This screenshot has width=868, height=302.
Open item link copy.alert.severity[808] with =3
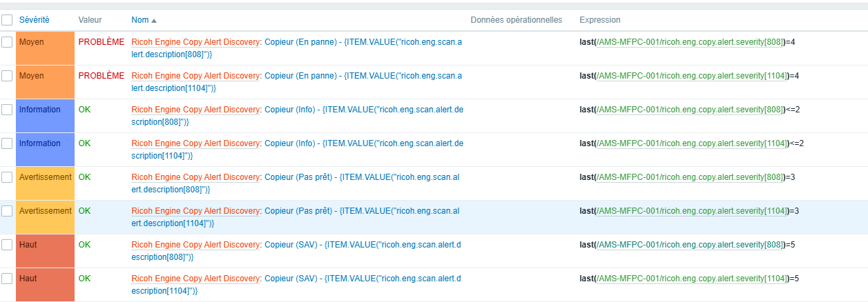point(691,177)
